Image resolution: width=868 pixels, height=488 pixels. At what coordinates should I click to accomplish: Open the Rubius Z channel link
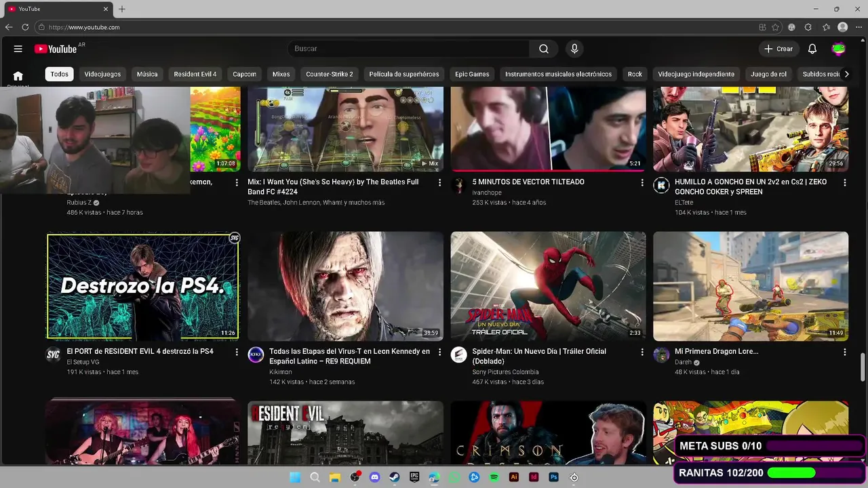(79, 203)
